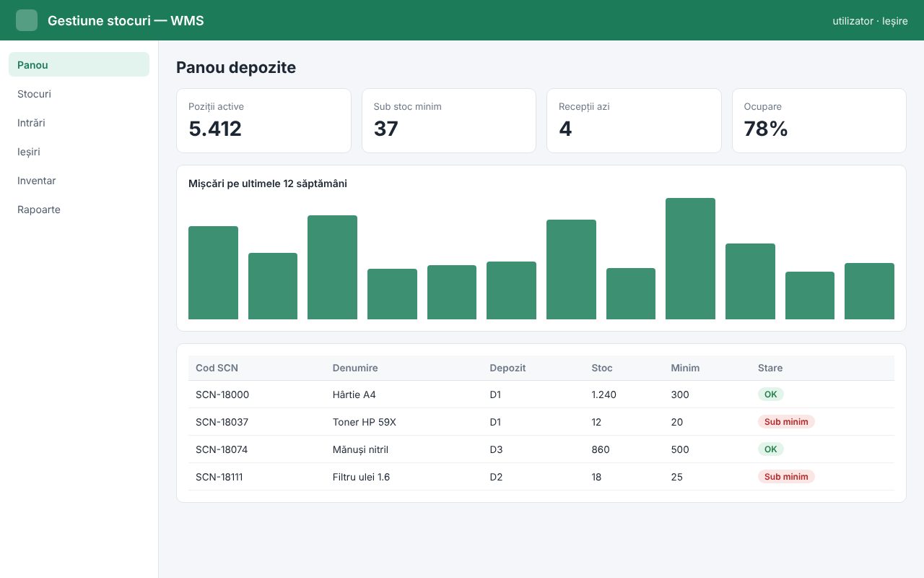Select the 'Ocupare' card showing 78%
Screen dimensions: 924x578
point(819,121)
